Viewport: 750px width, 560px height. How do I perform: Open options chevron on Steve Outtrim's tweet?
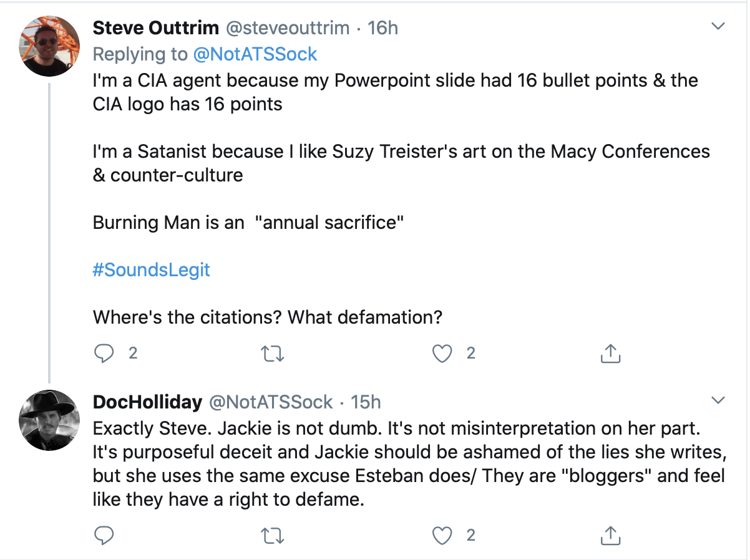(719, 27)
